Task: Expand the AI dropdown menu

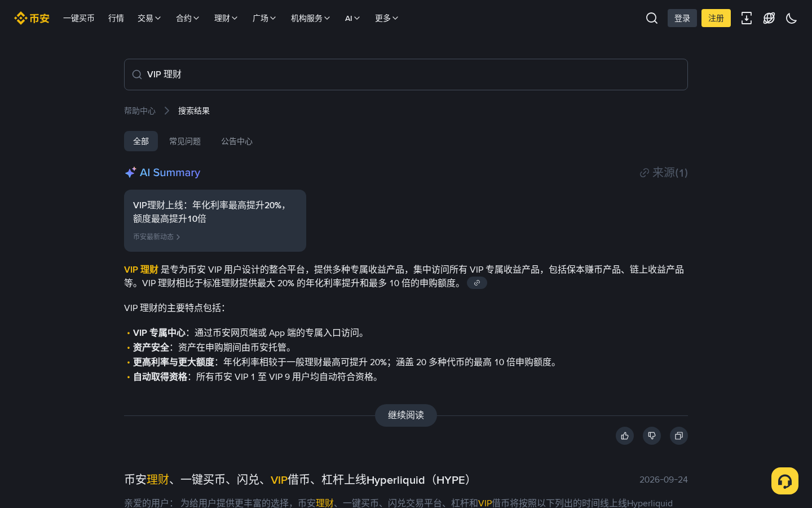Action: [x=352, y=18]
